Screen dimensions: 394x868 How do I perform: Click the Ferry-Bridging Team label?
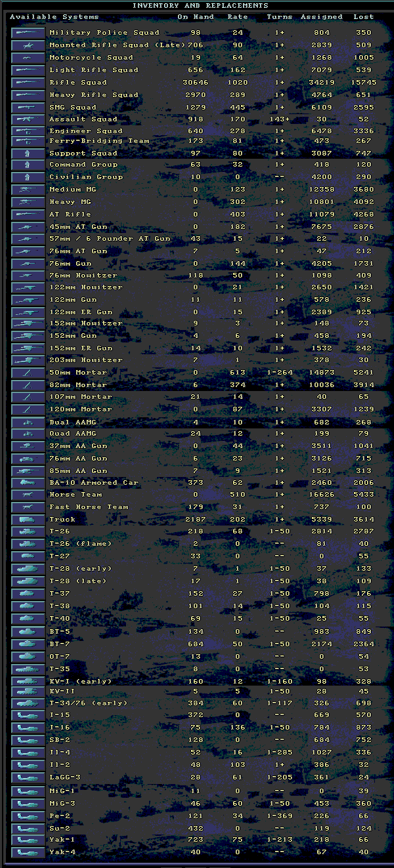coord(99,141)
